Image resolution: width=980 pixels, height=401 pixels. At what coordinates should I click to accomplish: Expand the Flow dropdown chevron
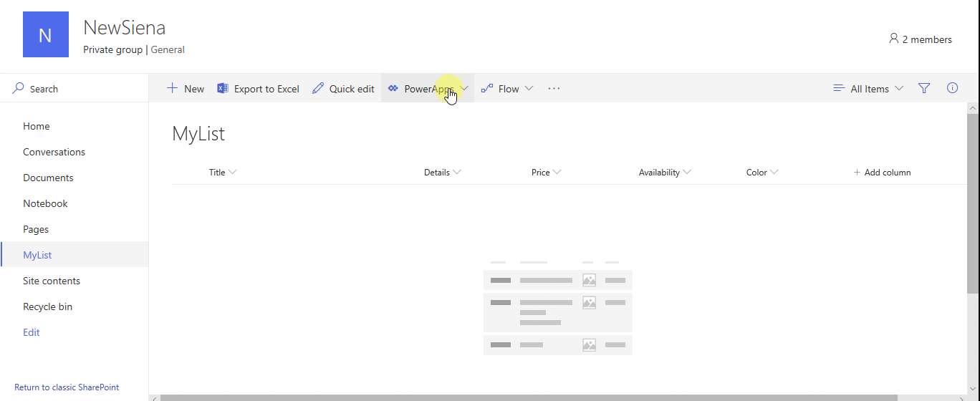tap(529, 88)
